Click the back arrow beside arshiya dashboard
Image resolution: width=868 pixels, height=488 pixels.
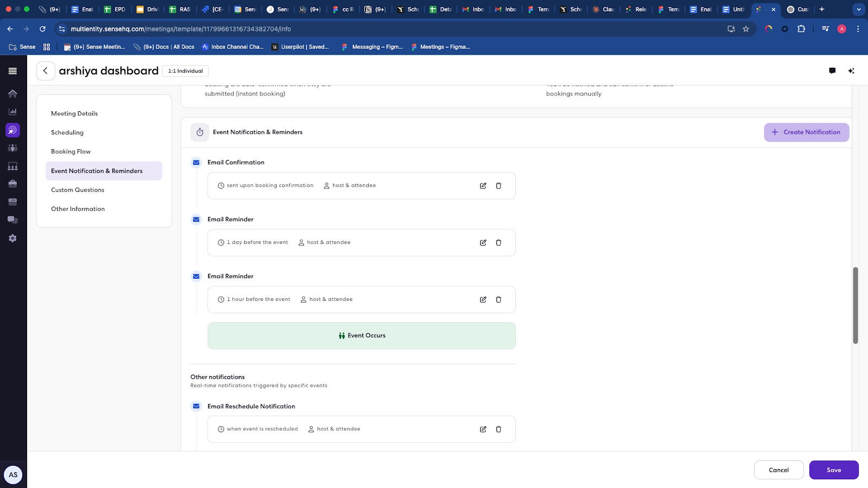pos(46,71)
